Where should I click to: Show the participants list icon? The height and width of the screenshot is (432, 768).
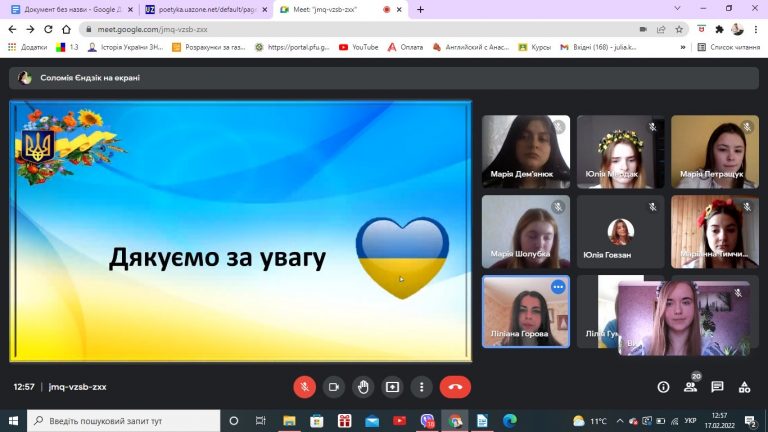point(690,387)
